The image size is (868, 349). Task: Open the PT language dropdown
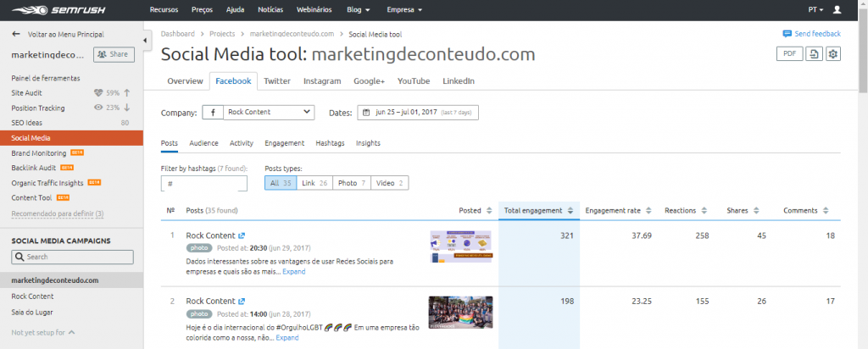point(816,10)
